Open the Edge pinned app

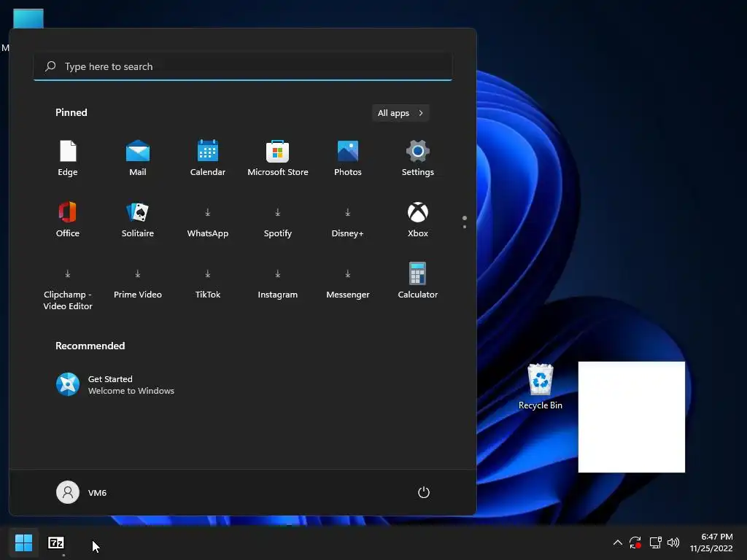coord(68,158)
